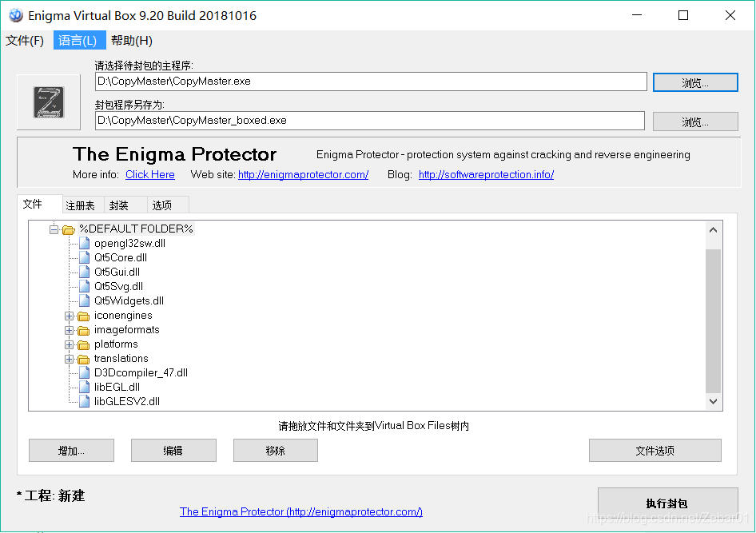Screen dimensions: 756x533
Task: Click the 移除 button
Action: 275,451
